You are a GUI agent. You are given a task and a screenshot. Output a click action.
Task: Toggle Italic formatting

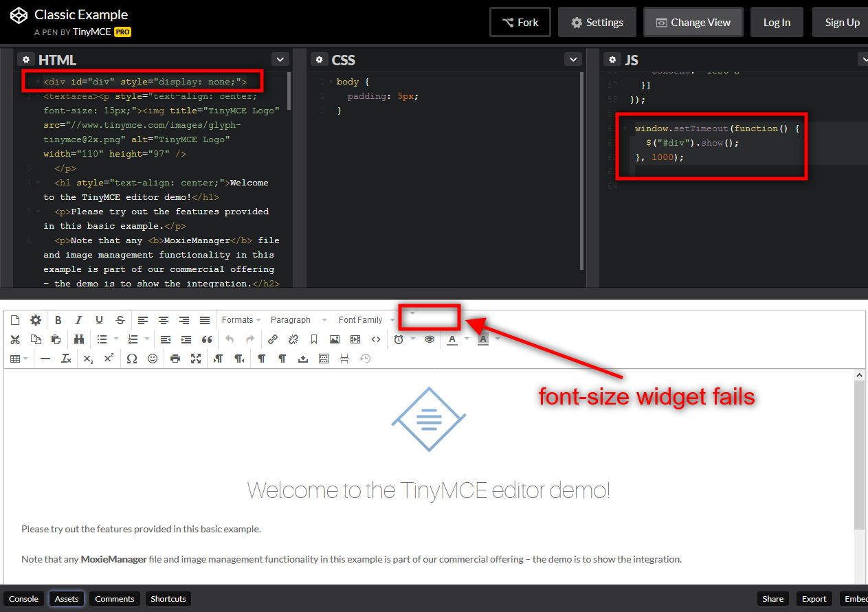coord(79,320)
